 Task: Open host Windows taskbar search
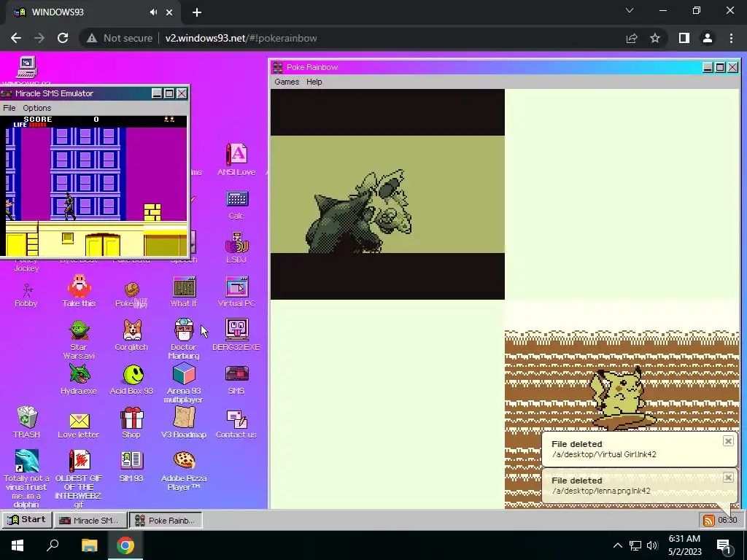(53, 545)
